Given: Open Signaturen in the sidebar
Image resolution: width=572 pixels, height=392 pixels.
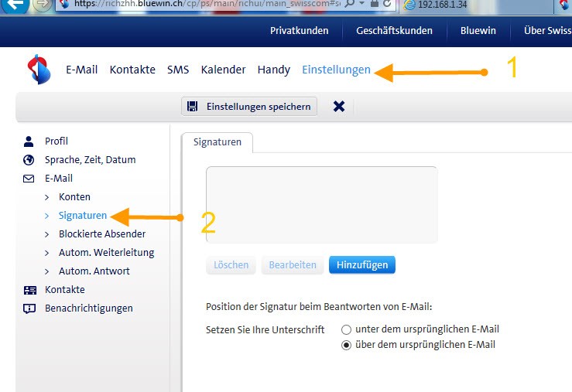Looking at the screenshot, I should 83,216.
